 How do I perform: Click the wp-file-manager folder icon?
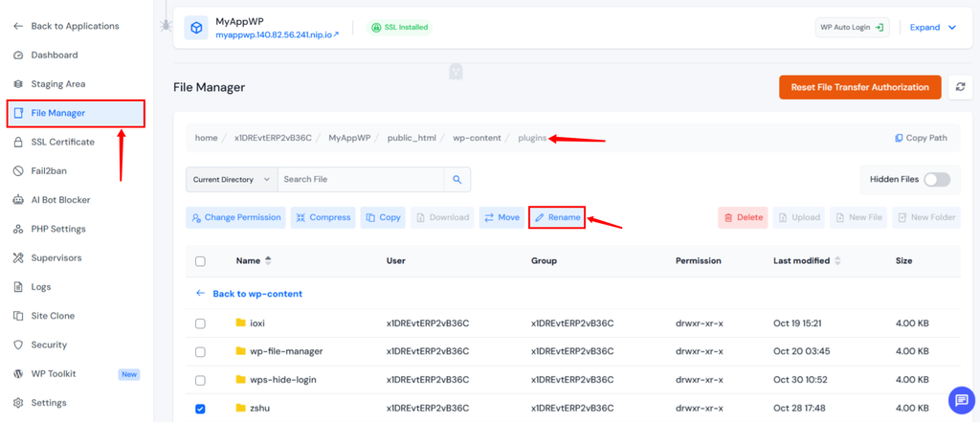(x=240, y=351)
